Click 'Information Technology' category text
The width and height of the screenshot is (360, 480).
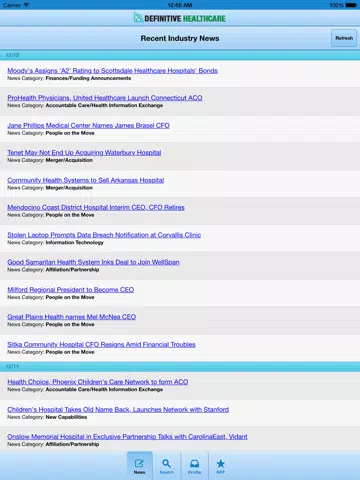pyautogui.click(x=74, y=243)
